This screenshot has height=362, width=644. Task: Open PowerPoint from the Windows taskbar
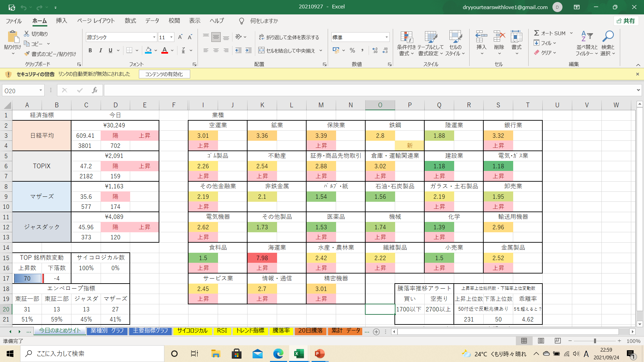pyautogui.click(x=320, y=354)
